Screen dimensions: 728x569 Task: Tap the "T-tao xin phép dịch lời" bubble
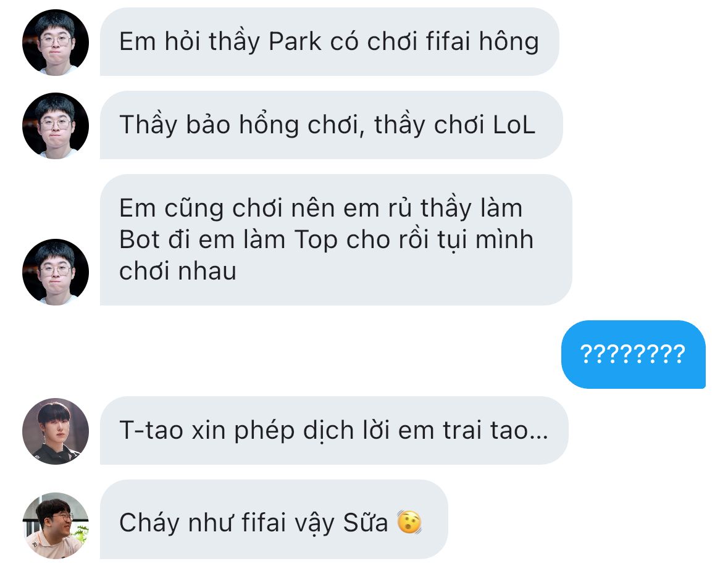(334, 430)
